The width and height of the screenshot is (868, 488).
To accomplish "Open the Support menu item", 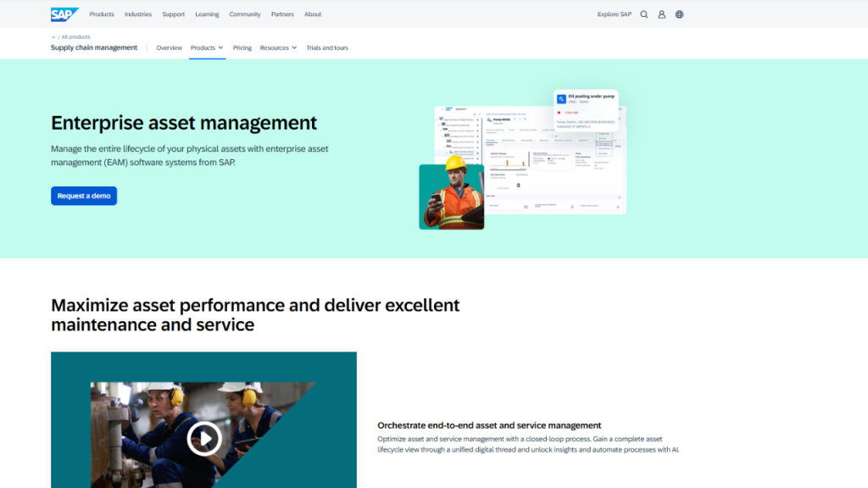I will [x=173, y=14].
